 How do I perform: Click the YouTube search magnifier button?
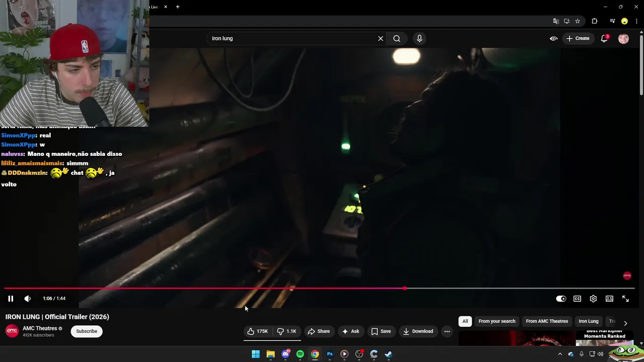pyautogui.click(x=397, y=38)
